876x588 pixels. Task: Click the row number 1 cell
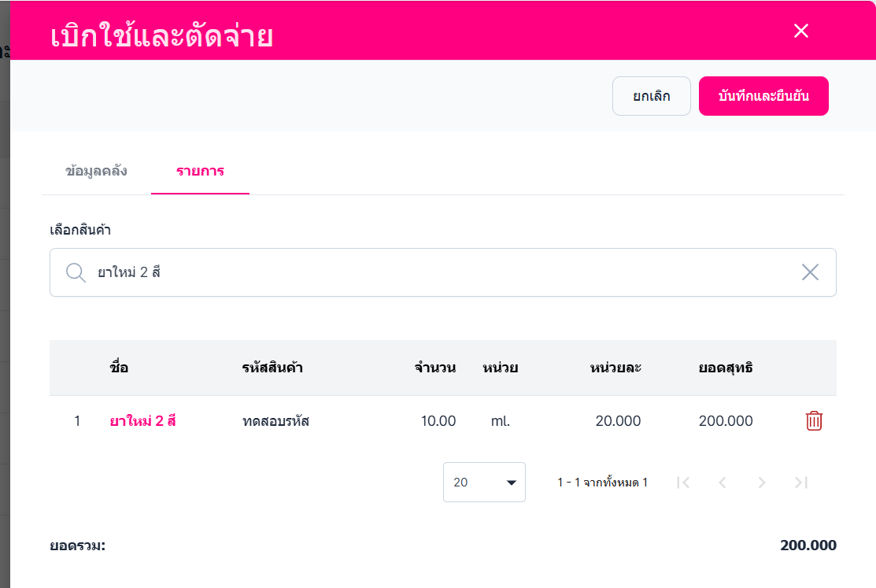[77, 421]
